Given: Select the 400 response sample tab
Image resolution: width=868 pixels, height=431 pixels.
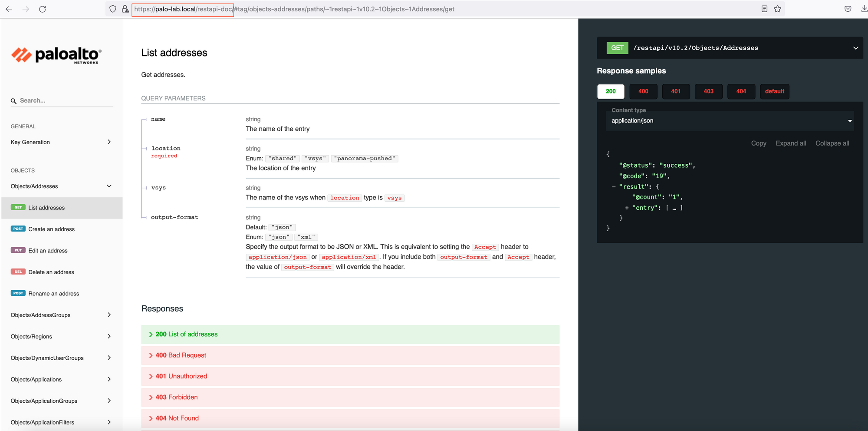Looking at the screenshot, I should click(643, 91).
